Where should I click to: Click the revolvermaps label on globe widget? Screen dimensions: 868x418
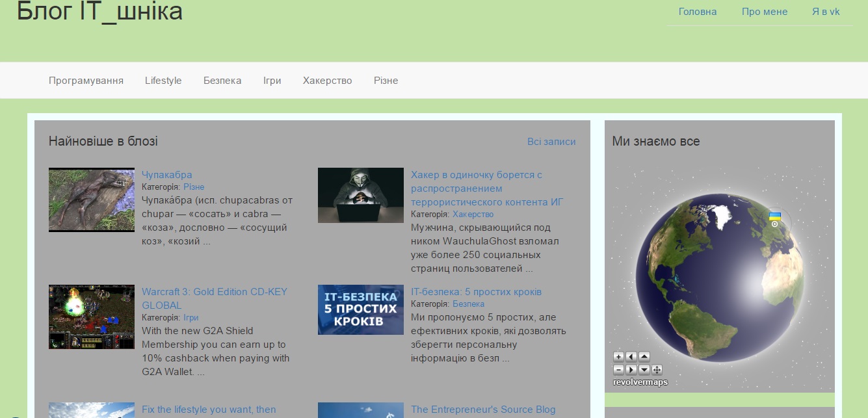coord(640,382)
